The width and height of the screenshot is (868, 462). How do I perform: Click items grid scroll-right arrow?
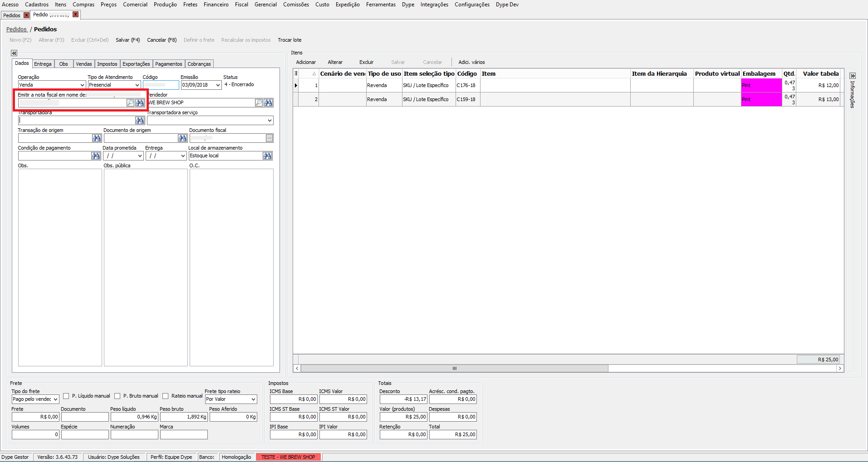pos(840,369)
